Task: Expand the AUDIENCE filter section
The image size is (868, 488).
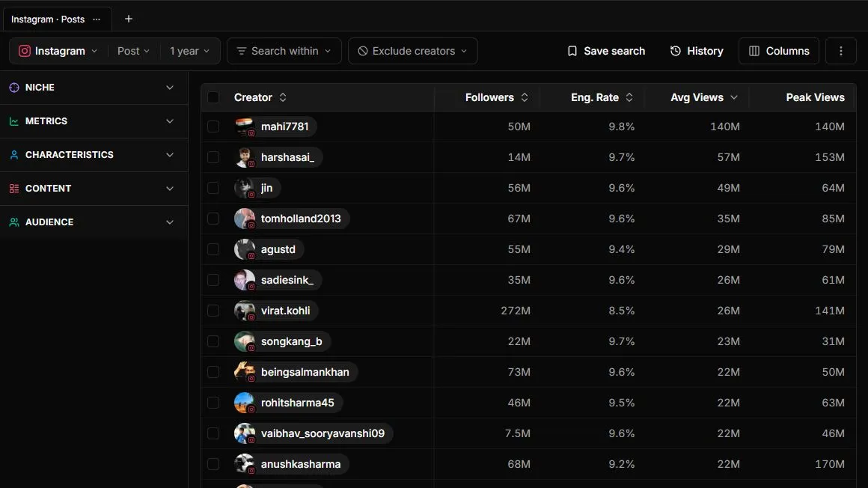Action: [94, 222]
